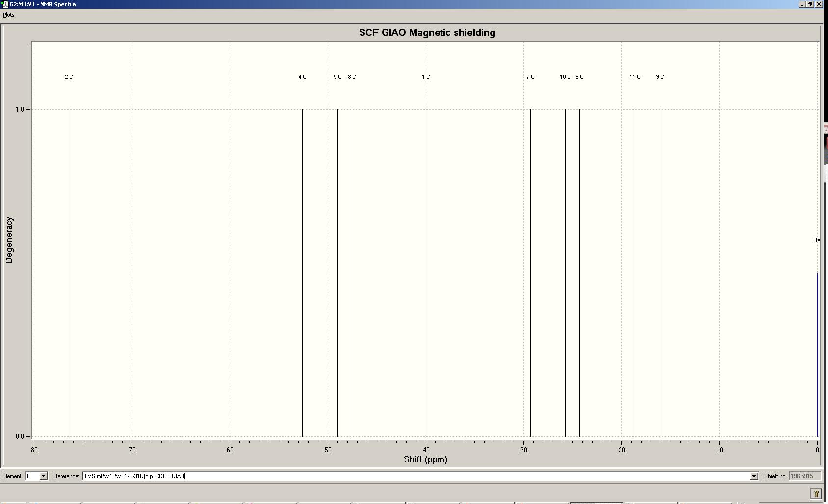Click the plot title 'SCF GIAO Magnetic shielding'
The height and width of the screenshot is (504, 828).
pyautogui.click(x=427, y=33)
